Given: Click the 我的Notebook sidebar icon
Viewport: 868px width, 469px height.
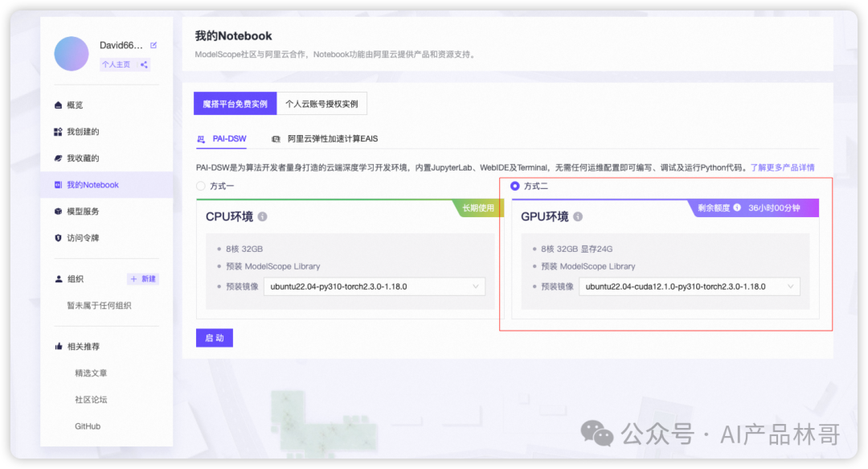Looking at the screenshot, I should (x=58, y=184).
